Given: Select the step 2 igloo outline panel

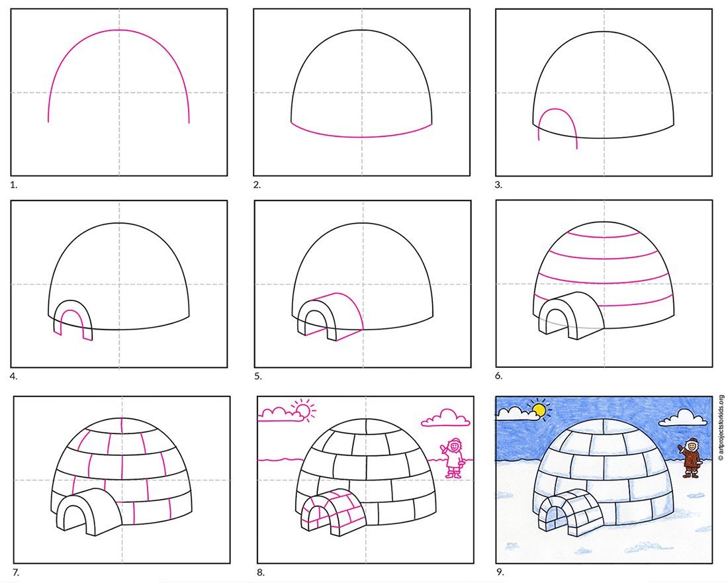Looking at the screenshot, I should (361, 92).
